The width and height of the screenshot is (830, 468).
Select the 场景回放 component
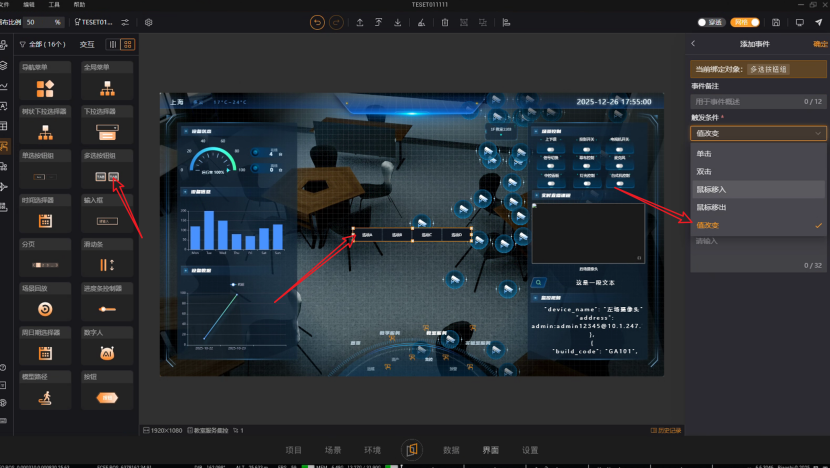(x=45, y=303)
